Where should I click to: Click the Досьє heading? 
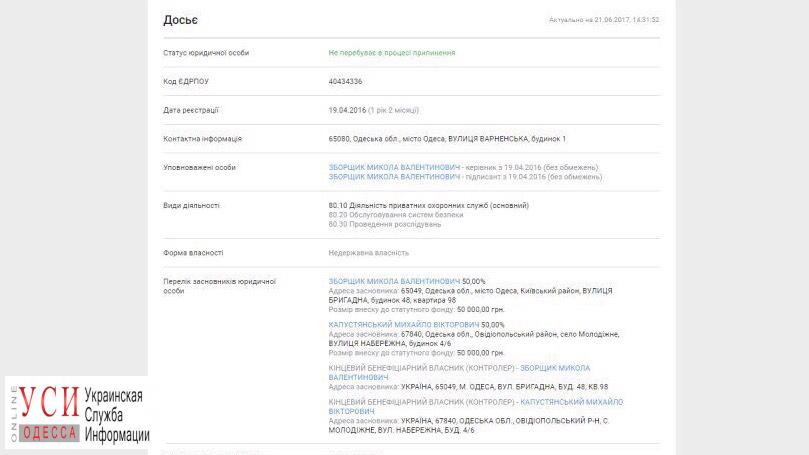click(x=181, y=20)
